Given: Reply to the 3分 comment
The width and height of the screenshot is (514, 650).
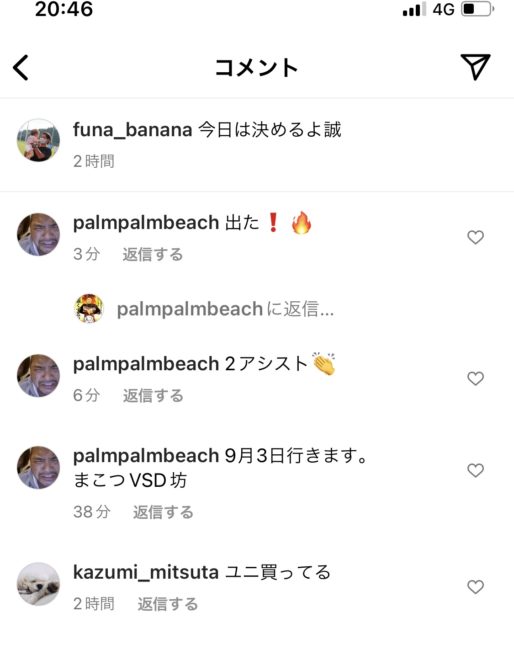Looking at the screenshot, I should (153, 254).
